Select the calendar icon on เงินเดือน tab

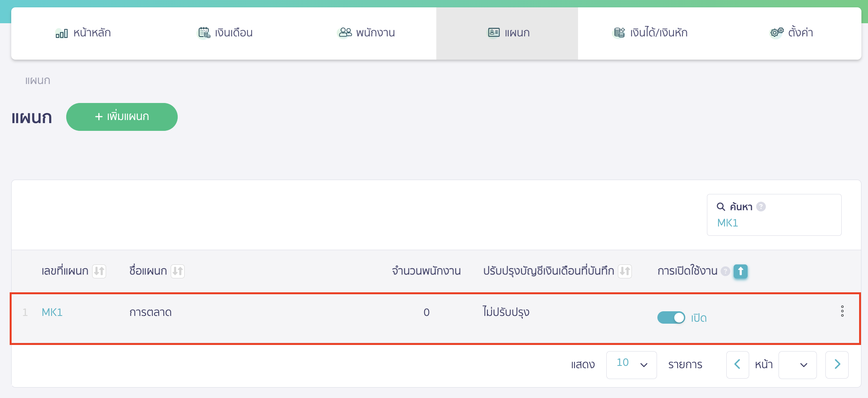click(203, 33)
